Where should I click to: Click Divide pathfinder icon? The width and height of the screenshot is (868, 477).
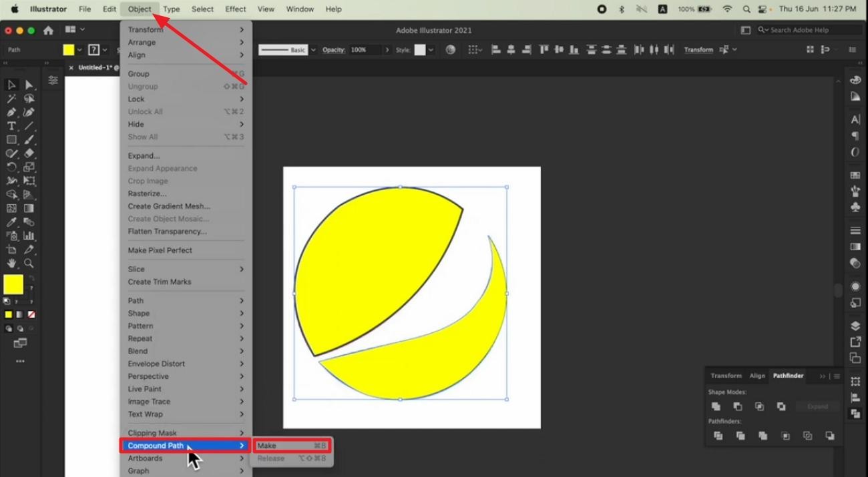tap(718, 436)
